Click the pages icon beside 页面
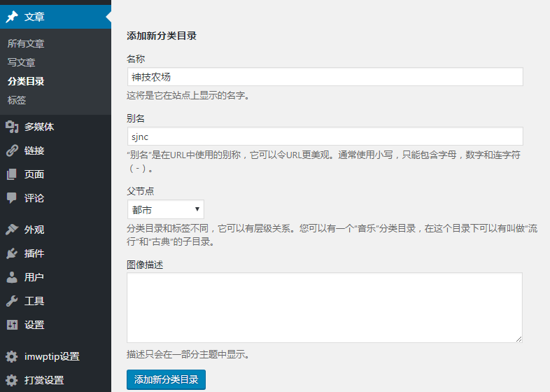Screen dimensions: 550x392 (x=12, y=174)
